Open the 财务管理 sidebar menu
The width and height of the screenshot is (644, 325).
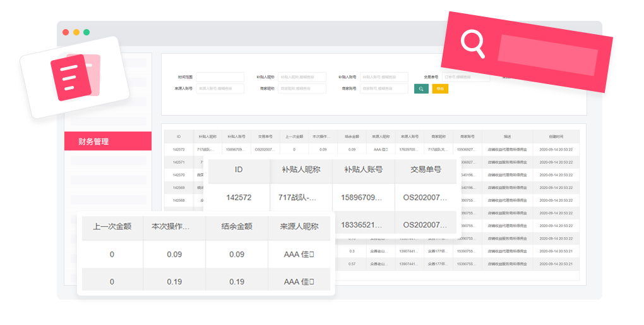[108, 142]
